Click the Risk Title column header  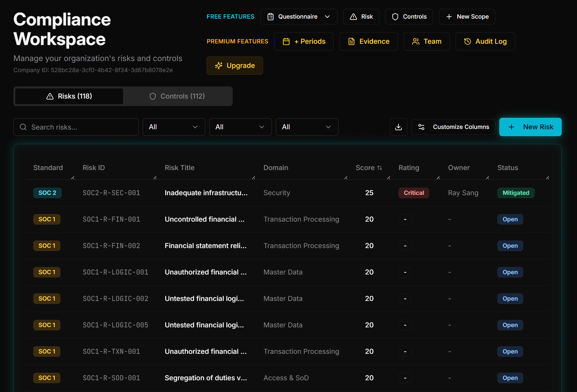coord(179,168)
